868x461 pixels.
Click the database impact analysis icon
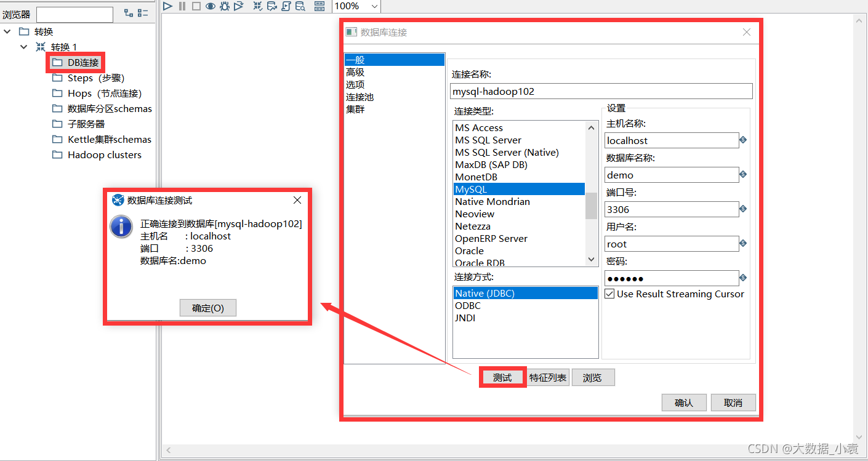[x=272, y=6]
